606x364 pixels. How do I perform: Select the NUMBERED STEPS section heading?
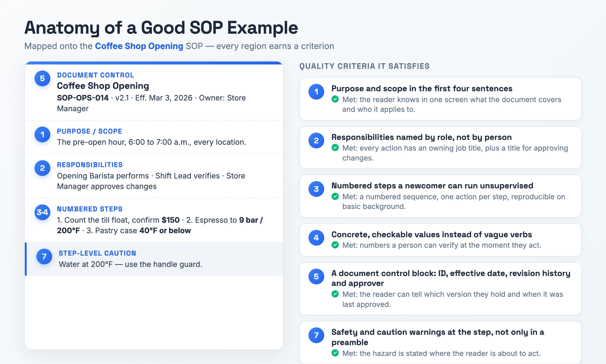click(x=90, y=209)
